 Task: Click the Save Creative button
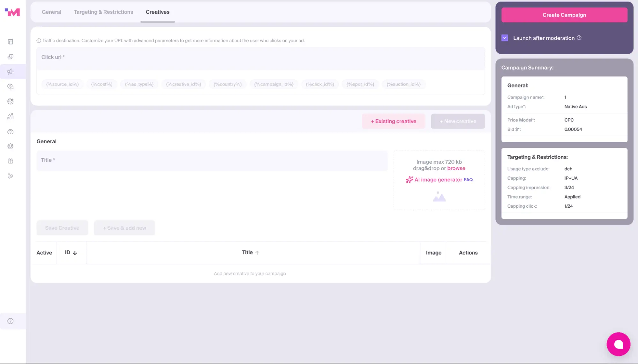point(62,228)
